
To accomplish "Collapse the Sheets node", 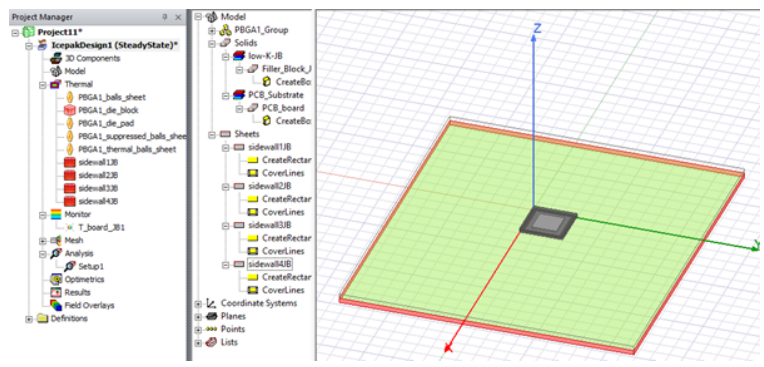I will [x=211, y=134].
